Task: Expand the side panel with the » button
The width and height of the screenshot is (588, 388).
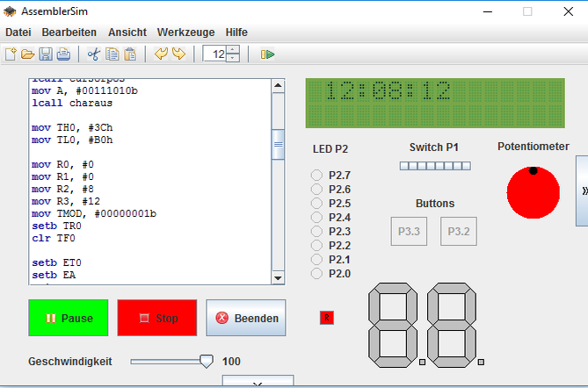Action: coord(583,190)
